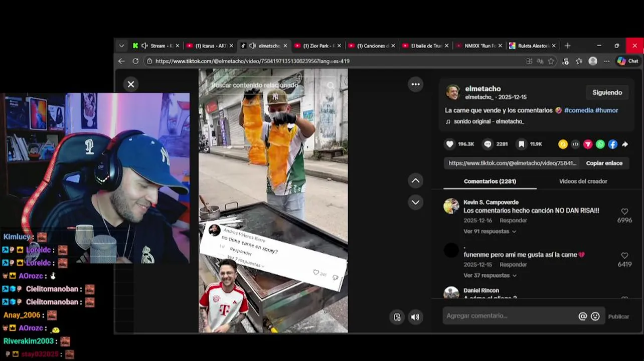Close the TikTok video viewer with X
Viewport: 644px width, 361px height.
point(131,84)
